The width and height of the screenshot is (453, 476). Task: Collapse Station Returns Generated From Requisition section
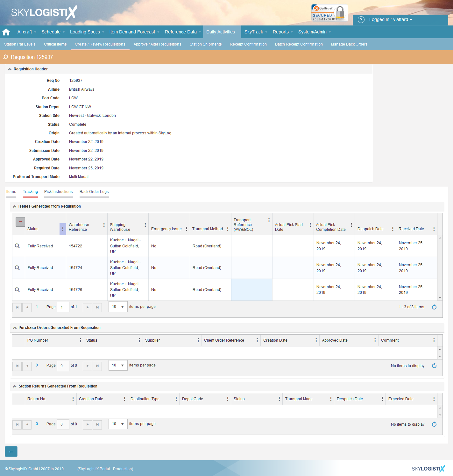[x=15, y=386]
